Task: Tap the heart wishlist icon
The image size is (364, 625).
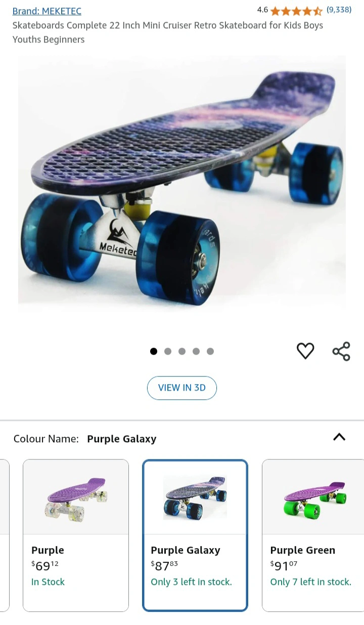Action: (x=305, y=351)
